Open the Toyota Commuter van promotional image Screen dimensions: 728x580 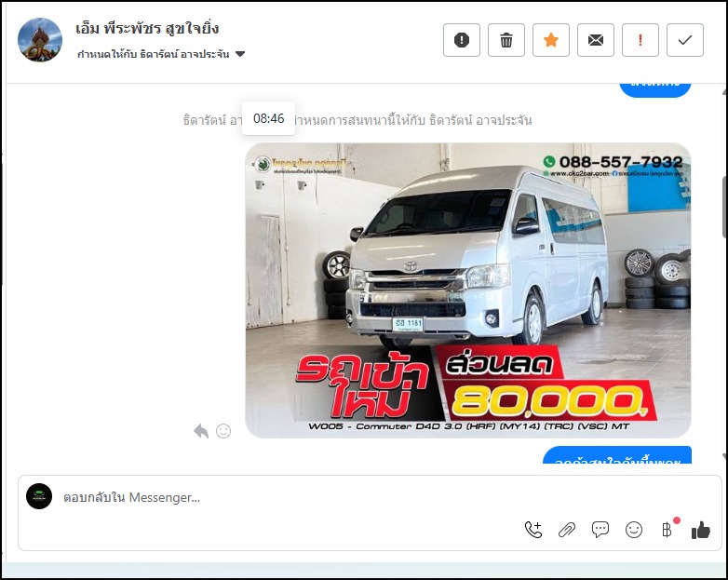coord(468,290)
